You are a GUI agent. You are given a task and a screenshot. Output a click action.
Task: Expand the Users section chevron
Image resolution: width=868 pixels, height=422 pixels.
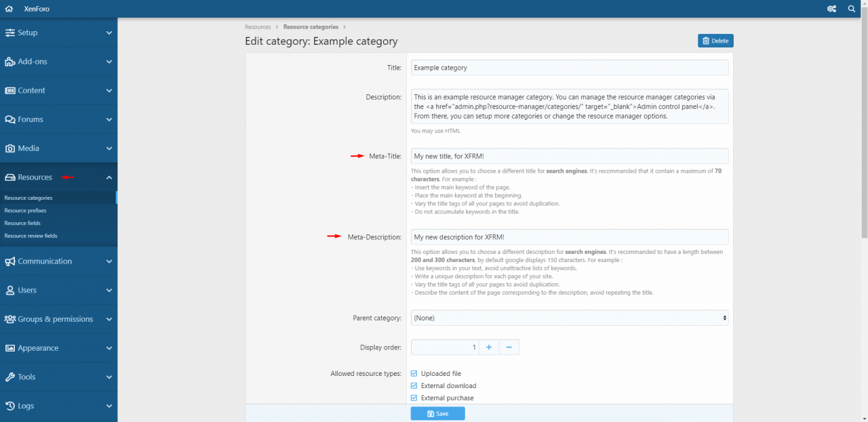coord(109,290)
